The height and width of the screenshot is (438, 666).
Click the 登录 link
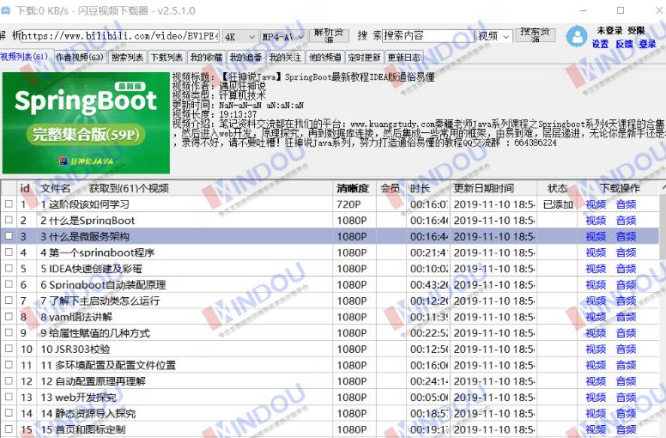click(647, 44)
